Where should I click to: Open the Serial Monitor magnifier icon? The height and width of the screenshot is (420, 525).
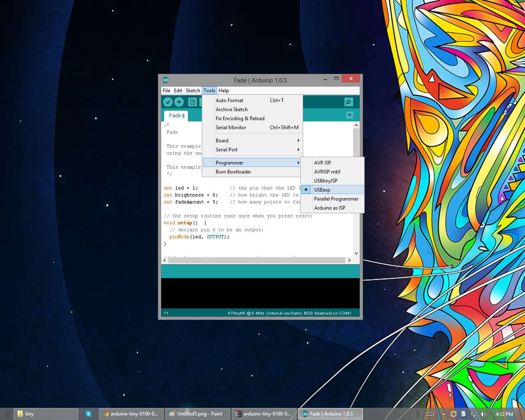349,102
